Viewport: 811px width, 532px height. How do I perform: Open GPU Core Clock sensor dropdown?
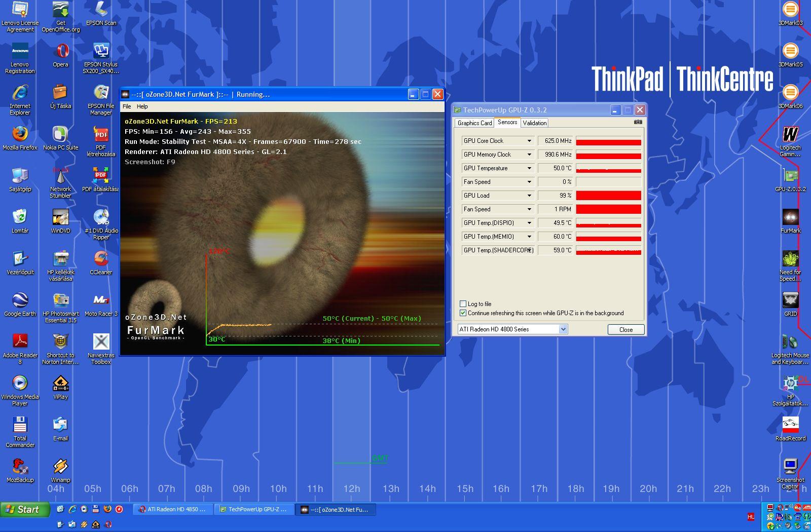pos(529,141)
